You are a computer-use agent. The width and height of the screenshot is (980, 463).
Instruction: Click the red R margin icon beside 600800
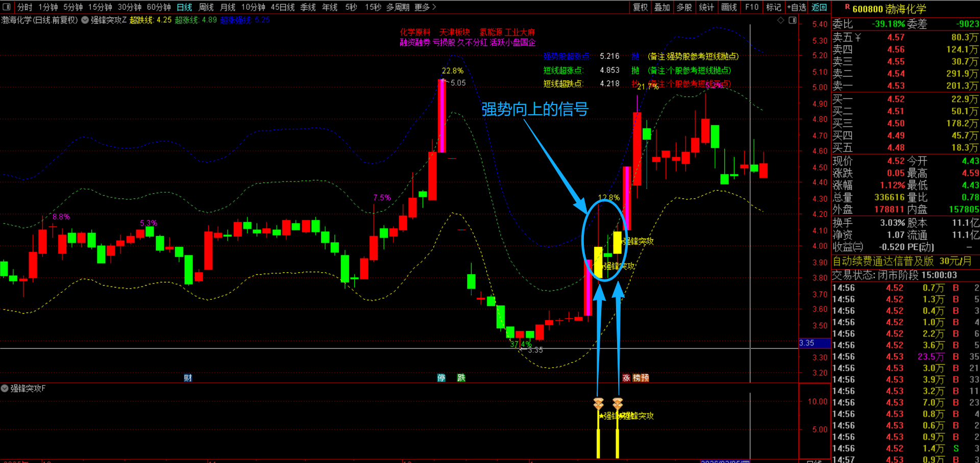pos(847,7)
